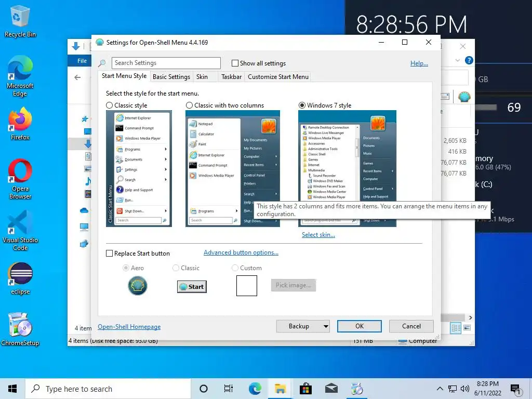The width and height of the screenshot is (532, 399).
Task: Click OK to apply settings
Action: tap(360, 326)
